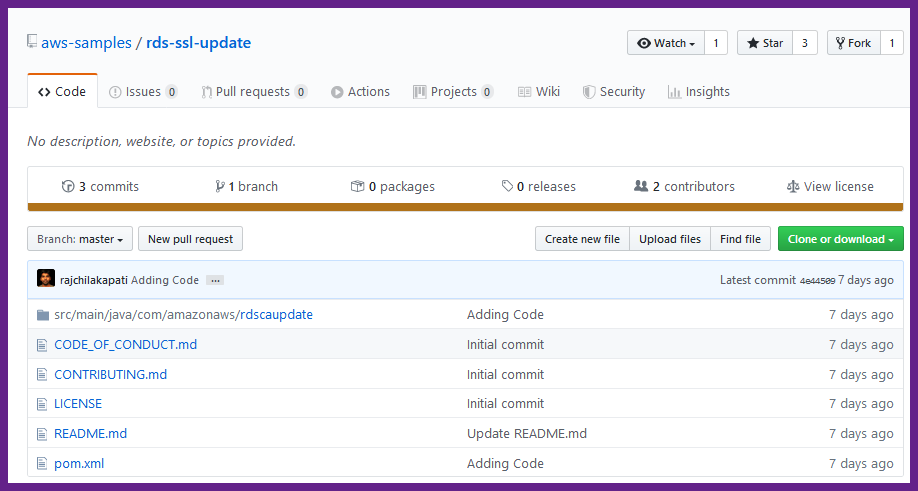918x491 pixels.
Task: Click the language bar under repository stats
Action: pyautogui.click(x=465, y=207)
